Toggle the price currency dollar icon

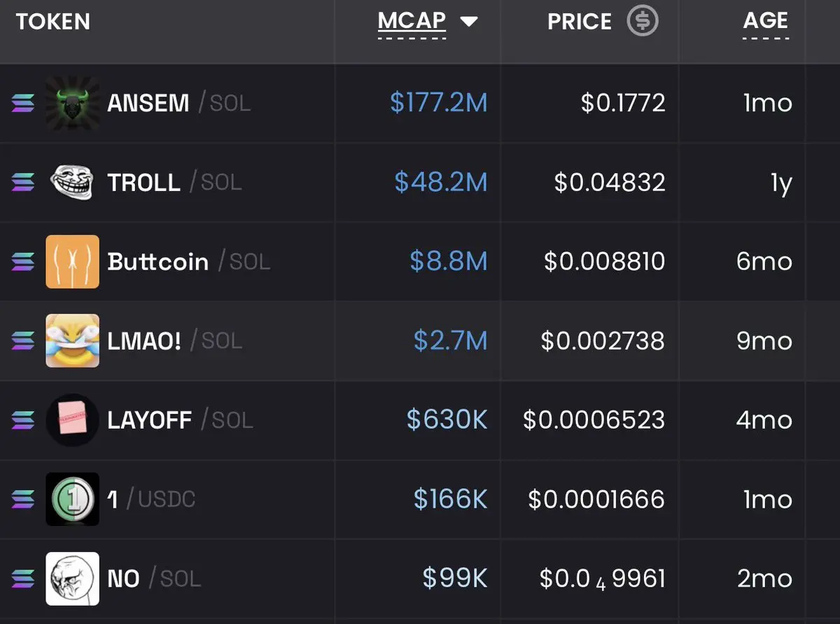(x=642, y=21)
